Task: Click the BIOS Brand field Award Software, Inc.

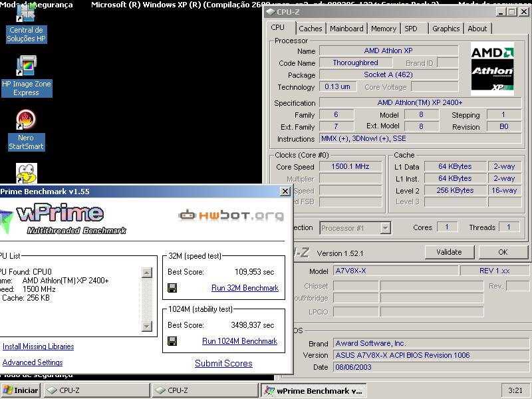Action: (431, 343)
